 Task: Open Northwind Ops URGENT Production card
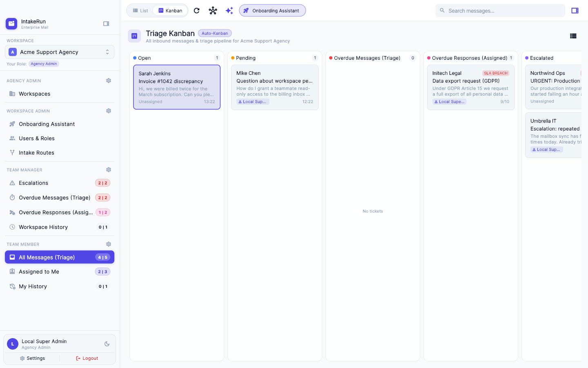click(x=553, y=87)
